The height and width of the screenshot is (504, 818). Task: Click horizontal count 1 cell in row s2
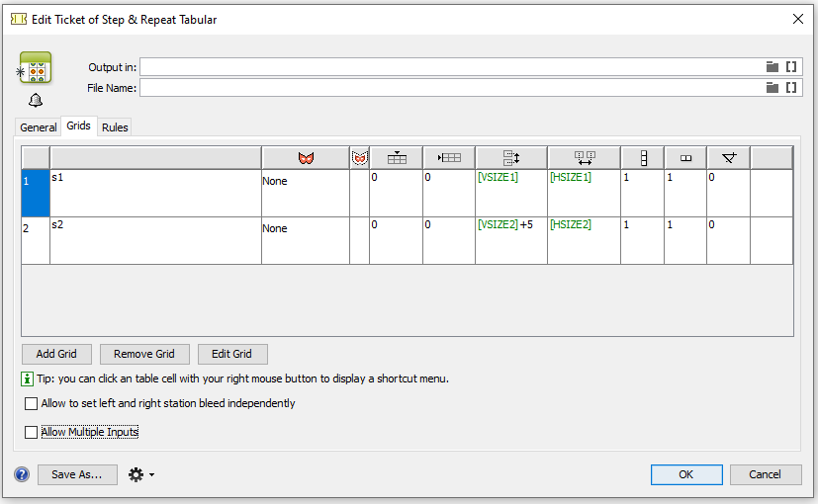click(685, 240)
